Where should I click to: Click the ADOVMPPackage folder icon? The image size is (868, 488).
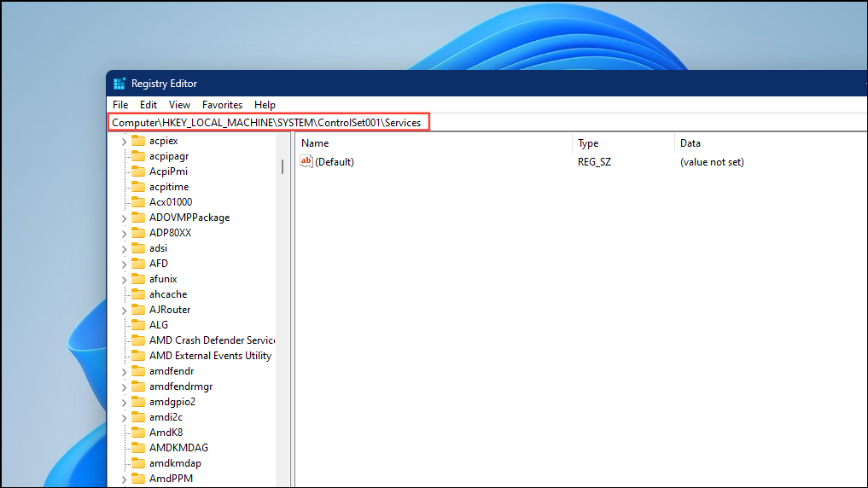[138, 218]
